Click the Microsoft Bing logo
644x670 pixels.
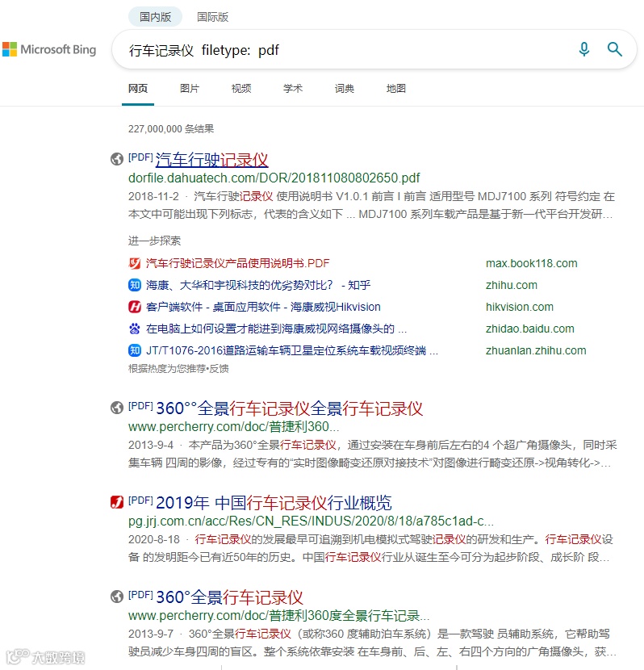coord(49,49)
